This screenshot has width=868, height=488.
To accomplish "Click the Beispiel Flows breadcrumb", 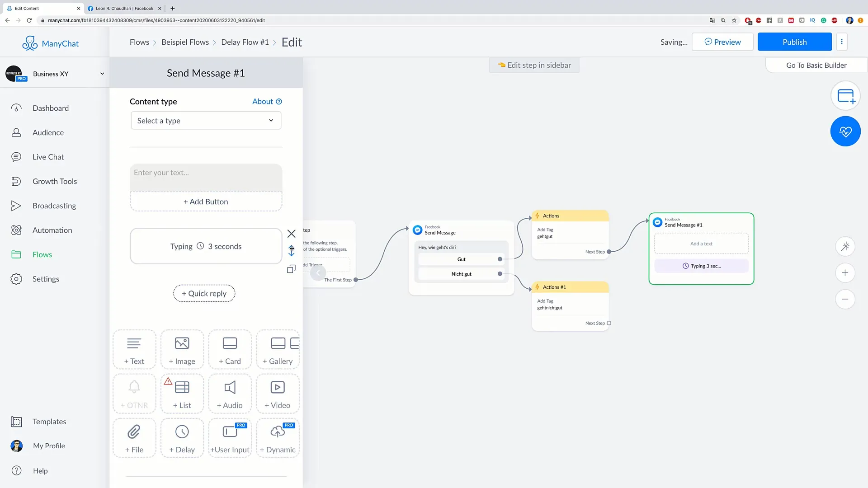I will pos(185,42).
